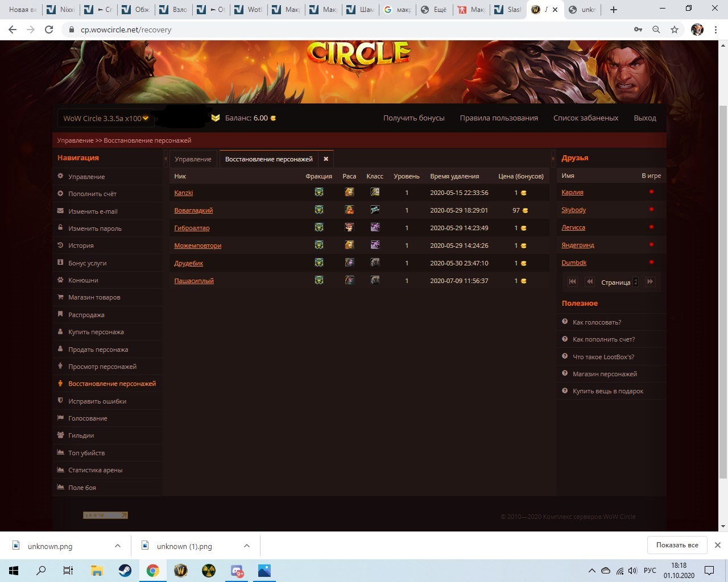Jump to first page of friends list
Screen dimensions: 728x582
572,282
